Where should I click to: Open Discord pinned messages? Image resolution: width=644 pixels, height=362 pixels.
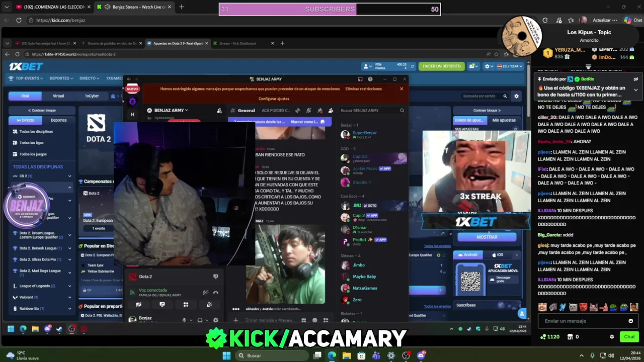click(x=319, y=111)
